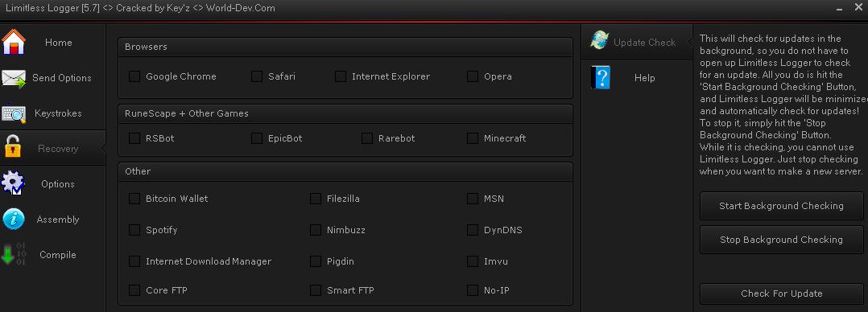This screenshot has width=868, height=312.
Task: Select the Keystrokes keyboard icon
Action: click(13, 113)
